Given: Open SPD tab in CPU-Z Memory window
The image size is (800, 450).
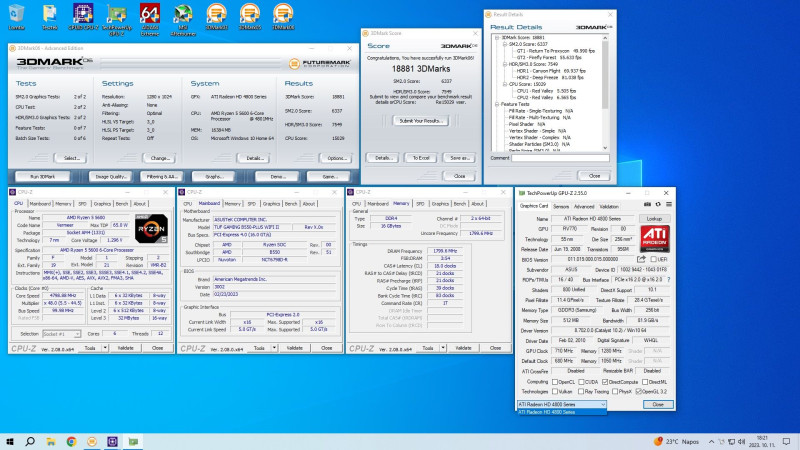Looking at the screenshot, I should click(420, 204).
